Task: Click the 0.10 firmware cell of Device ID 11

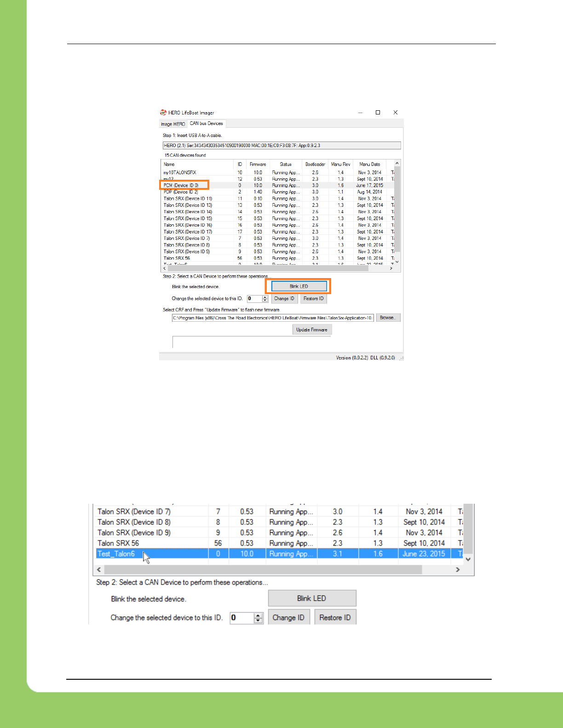Action: click(x=258, y=199)
